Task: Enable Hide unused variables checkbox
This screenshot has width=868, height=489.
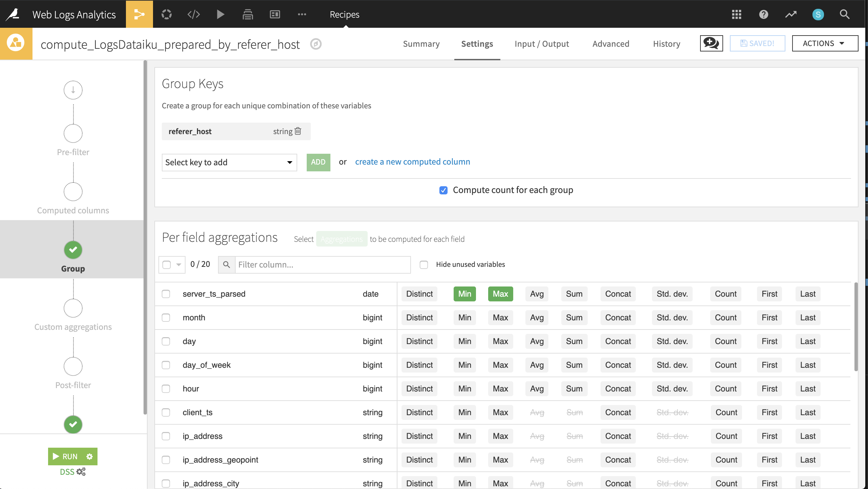Action: tap(424, 264)
